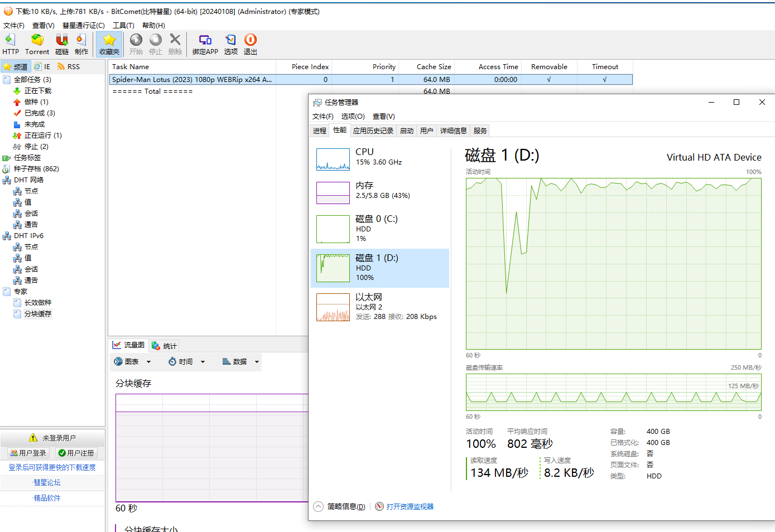
Task: Collapse with 简略信息(D) button
Action: tap(340, 506)
